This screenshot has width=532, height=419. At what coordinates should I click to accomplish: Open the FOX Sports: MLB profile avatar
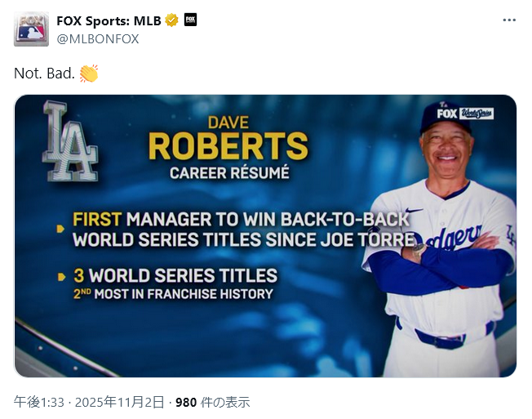[31, 29]
